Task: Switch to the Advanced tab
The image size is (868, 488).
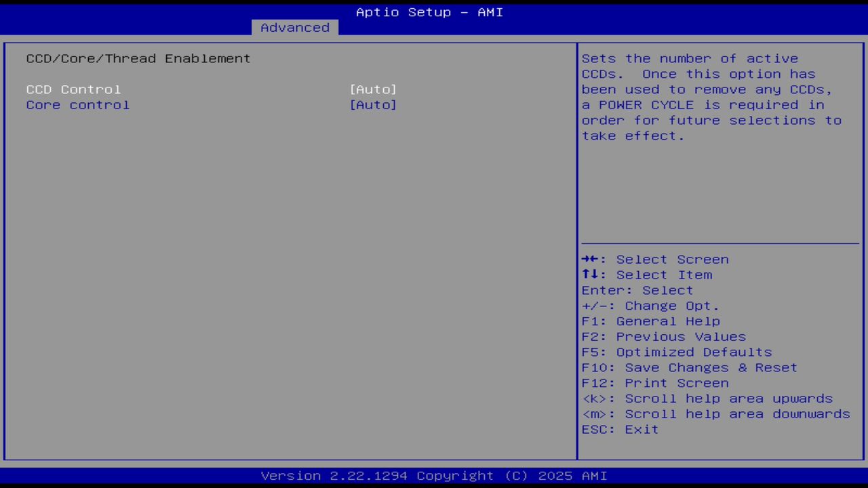Action: coord(294,27)
